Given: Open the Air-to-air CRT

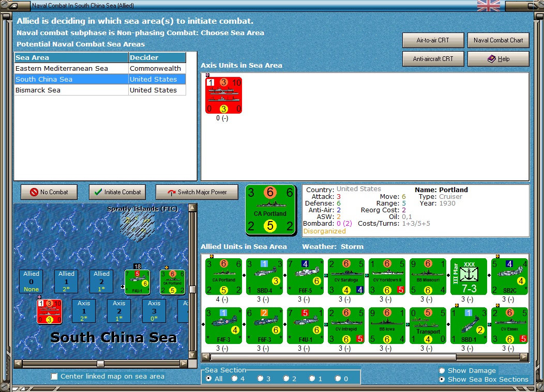Looking at the screenshot, I should pos(433,40).
